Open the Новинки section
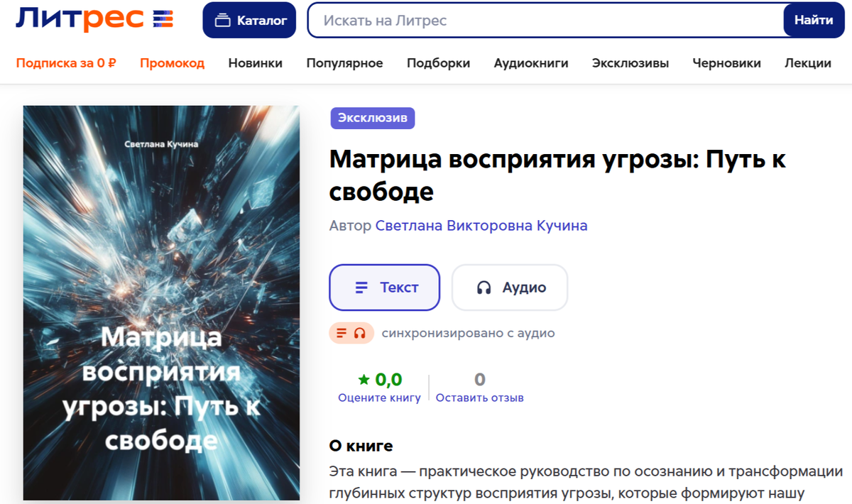This screenshot has width=852, height=504. coord(256,63)
